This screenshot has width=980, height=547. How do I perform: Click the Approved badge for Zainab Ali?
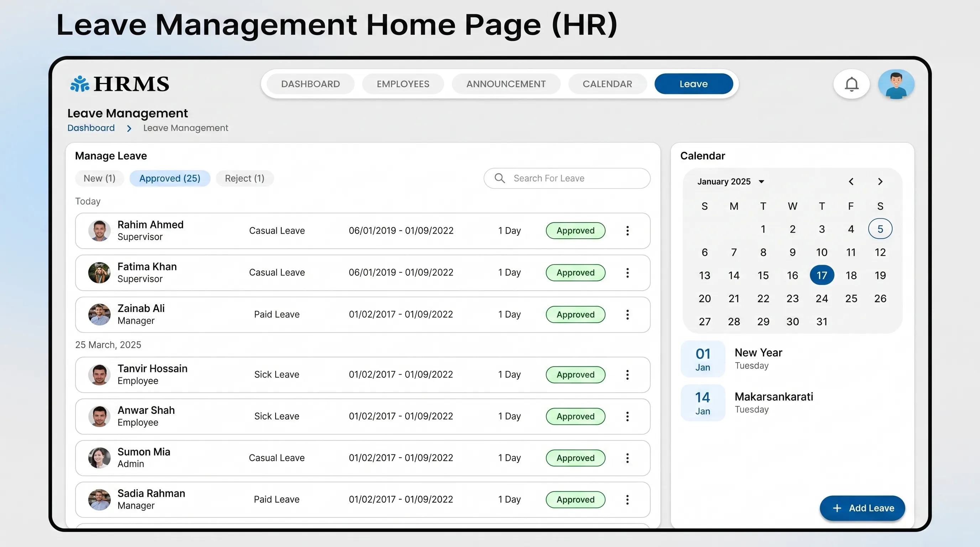pyautogui.click(x=575, y=314)
